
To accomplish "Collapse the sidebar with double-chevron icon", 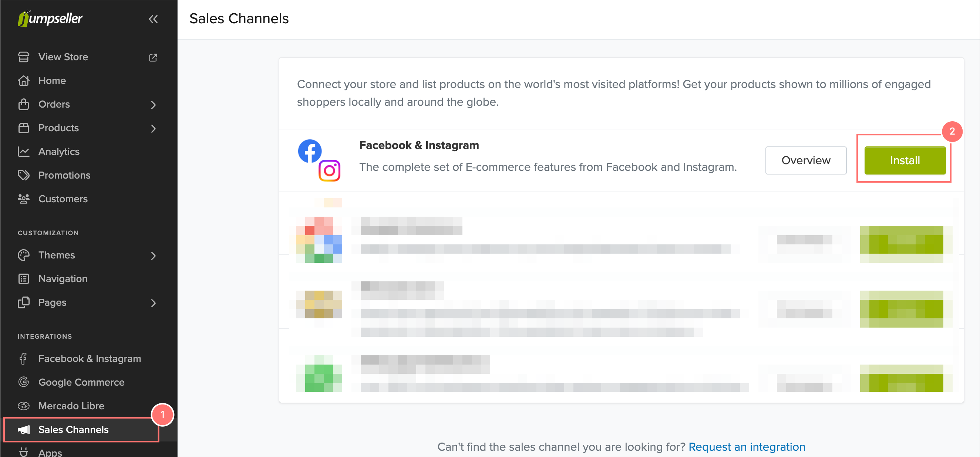I will click(153, 19).
